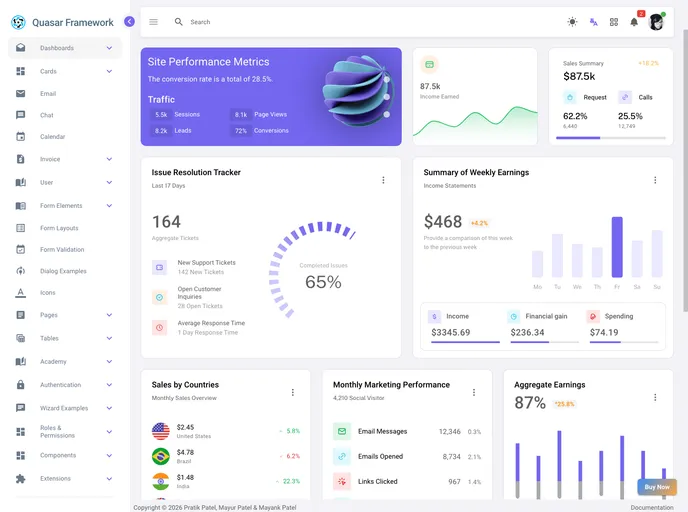Collapse sidebar with purple arrow button
The image size is (688, 512).
coord(129,21)
